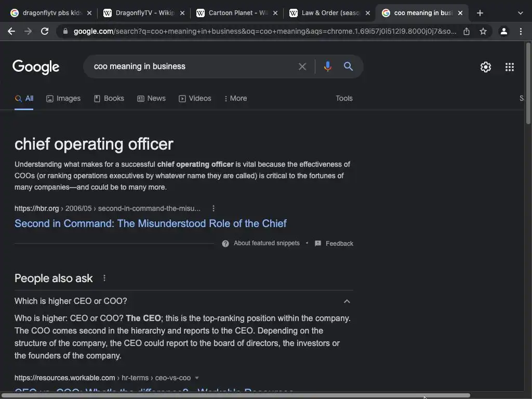
Task: Open options dots next to hbr.org URL
Action: (x=214, y=208)
